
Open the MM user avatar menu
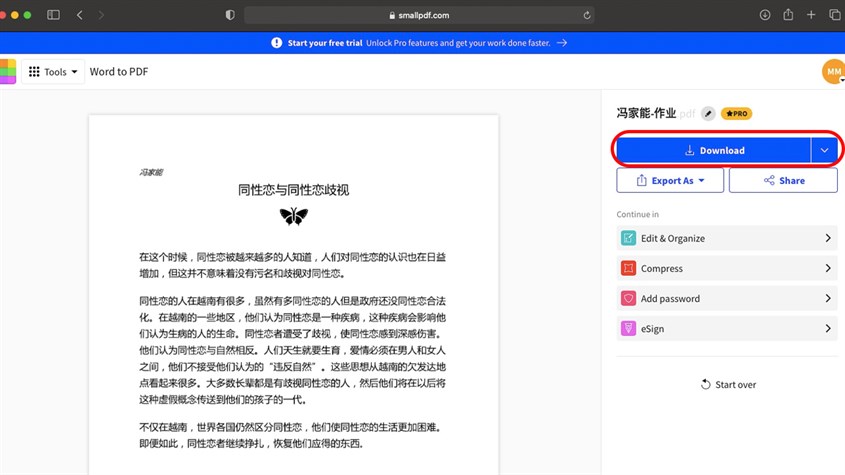tap(833, 72)
